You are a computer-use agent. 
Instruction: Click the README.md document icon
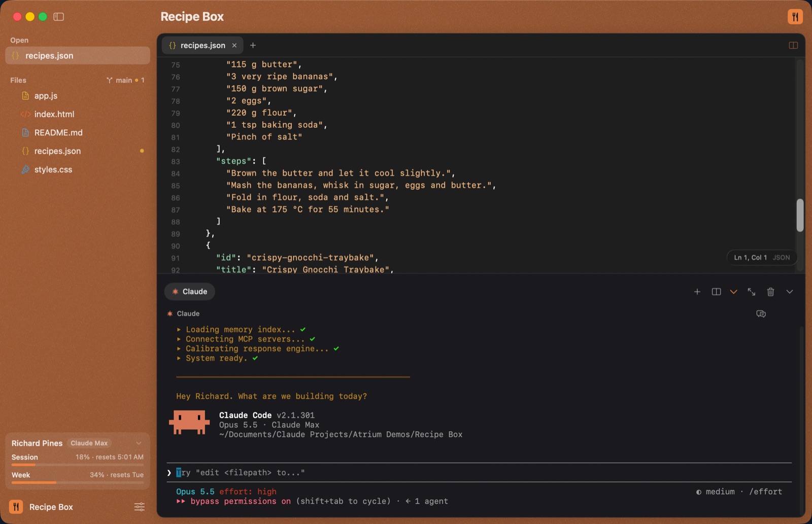25,132
